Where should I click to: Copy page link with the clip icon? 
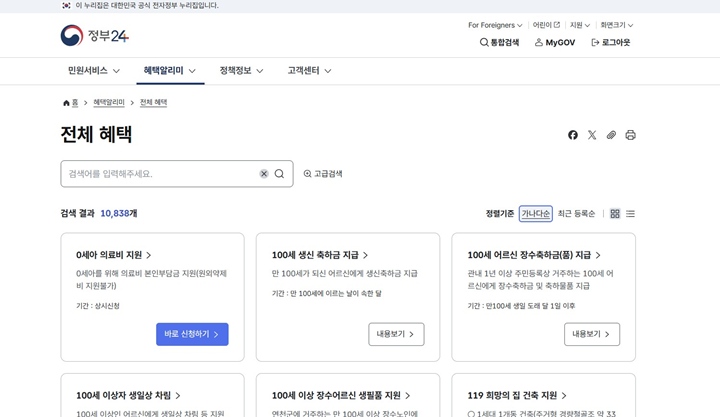tap(611, 135)
